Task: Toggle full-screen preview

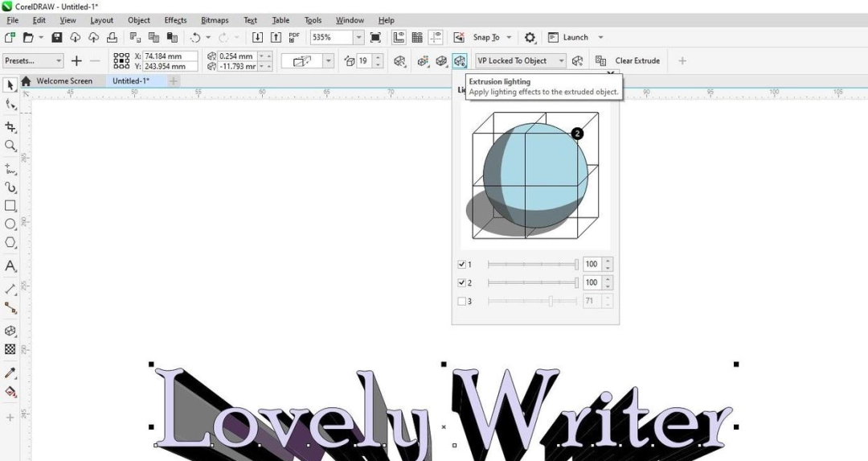Action: coord(375,37)
